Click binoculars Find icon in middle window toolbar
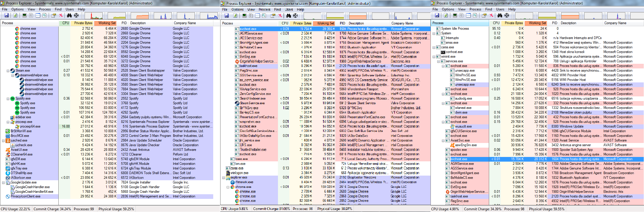Screen dimensions: 644x212 (x=288, y=15)
